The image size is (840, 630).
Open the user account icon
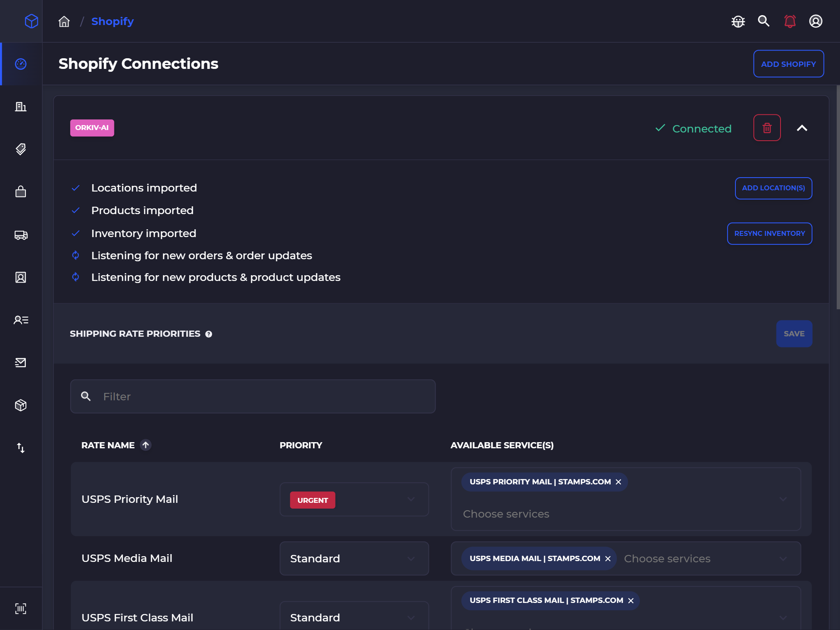pyautogui.click(x=815, y=21)
